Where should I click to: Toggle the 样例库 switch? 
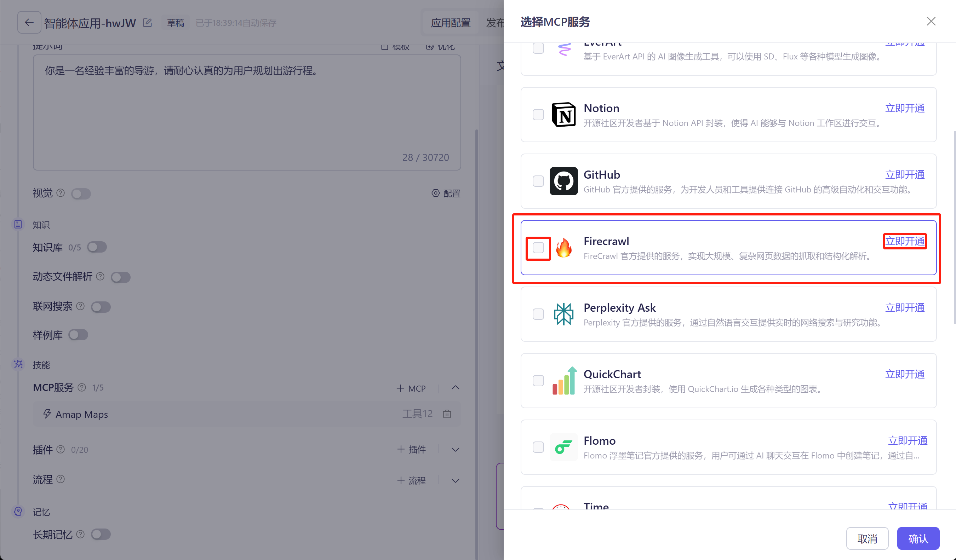click(x=78, y=335)
